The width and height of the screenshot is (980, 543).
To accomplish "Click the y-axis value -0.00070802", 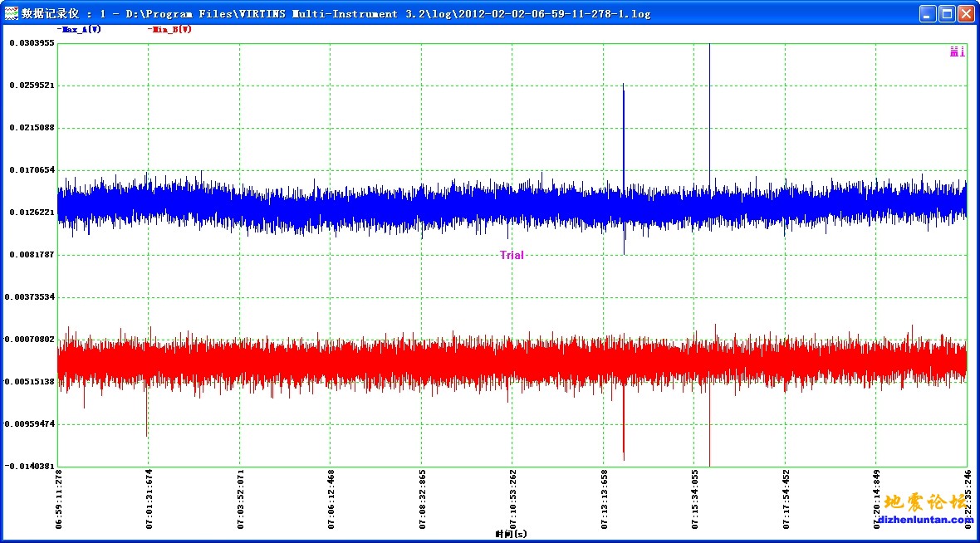I will pyautogui.click(x=29, y=340).
